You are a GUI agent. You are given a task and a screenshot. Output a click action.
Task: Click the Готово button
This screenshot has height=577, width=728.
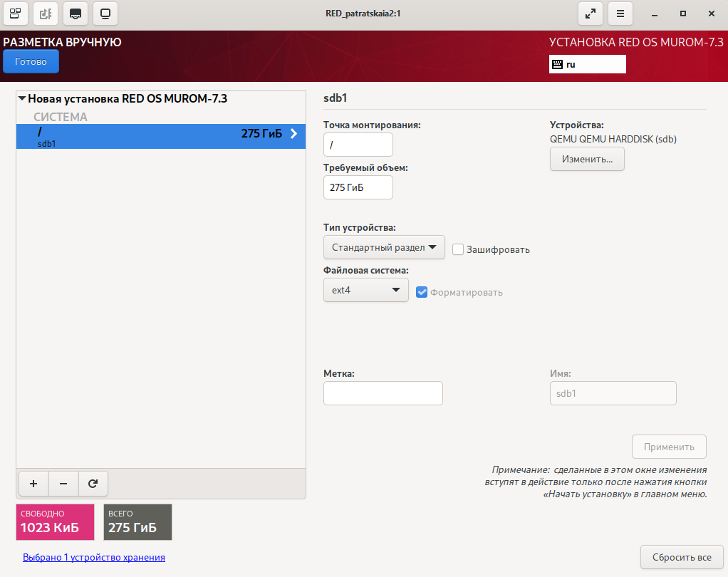pos(31,62)
